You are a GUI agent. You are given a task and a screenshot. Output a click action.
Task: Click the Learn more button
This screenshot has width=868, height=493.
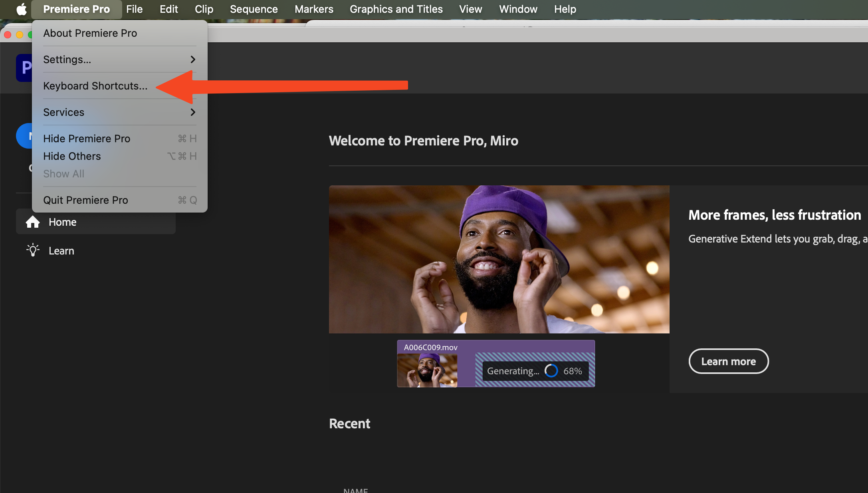(x=729, y=361)
